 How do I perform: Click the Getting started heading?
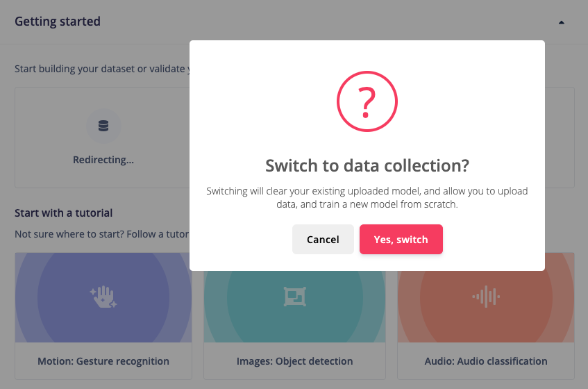[x=58, y=22]
